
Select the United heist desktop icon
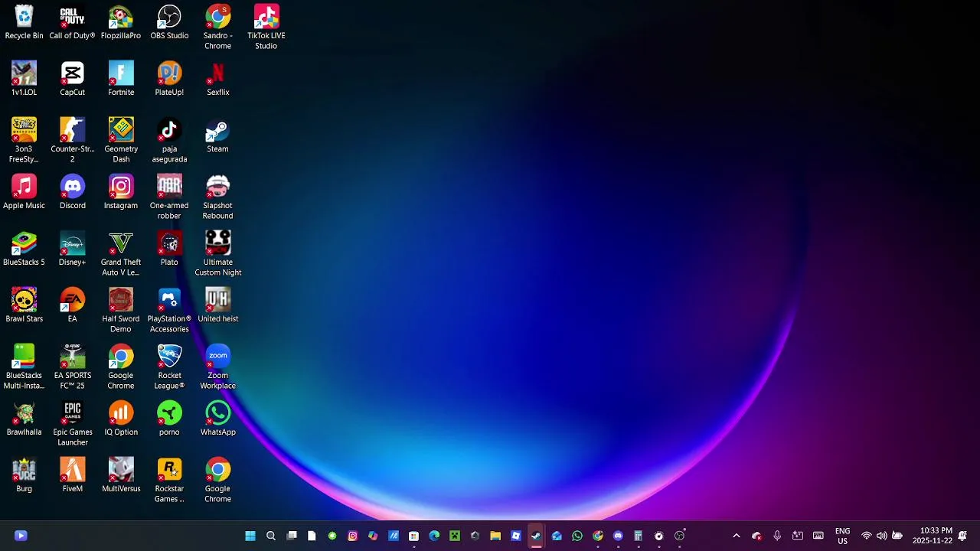pos(217,305)
